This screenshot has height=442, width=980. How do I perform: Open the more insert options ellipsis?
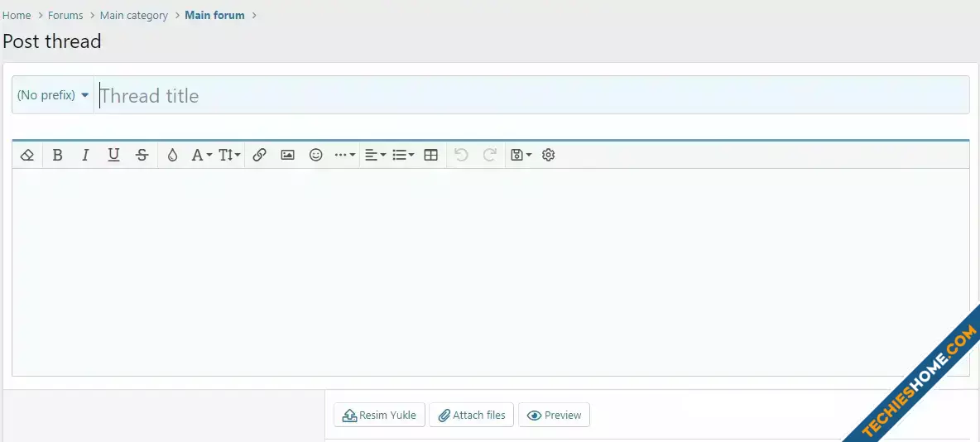pyautogui.click(x=345, y=155)
